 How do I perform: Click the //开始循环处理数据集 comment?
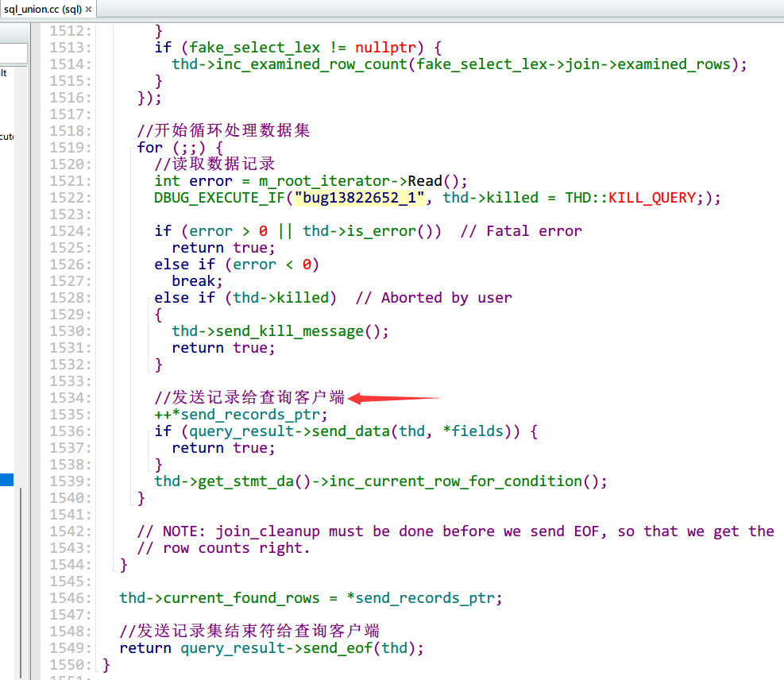(x=223, y=131)
